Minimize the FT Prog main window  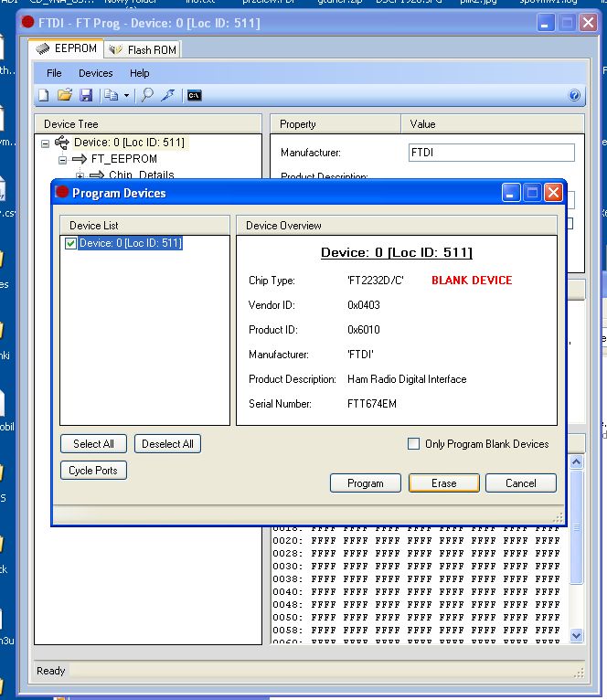(546, 22)
